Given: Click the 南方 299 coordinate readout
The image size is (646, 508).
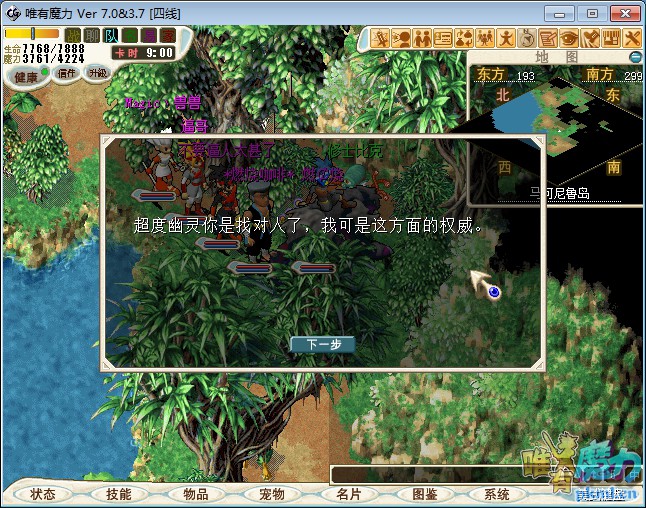Looking at the screenshot, I should (x=614, y=75).
